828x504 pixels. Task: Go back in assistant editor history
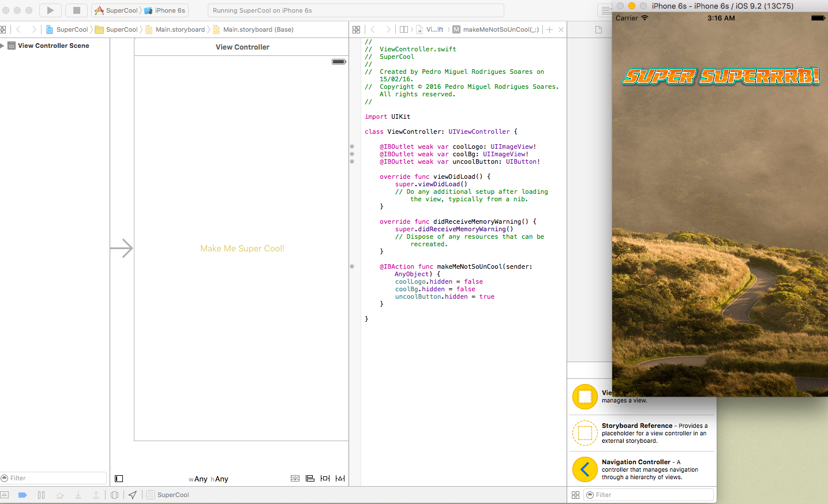click(373, 29)
